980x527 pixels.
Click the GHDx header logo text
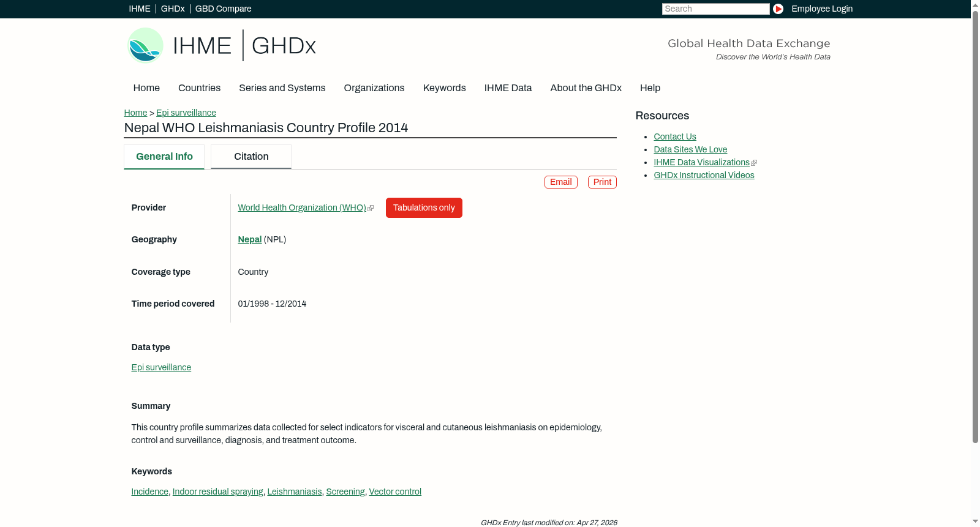pos(284,46)
